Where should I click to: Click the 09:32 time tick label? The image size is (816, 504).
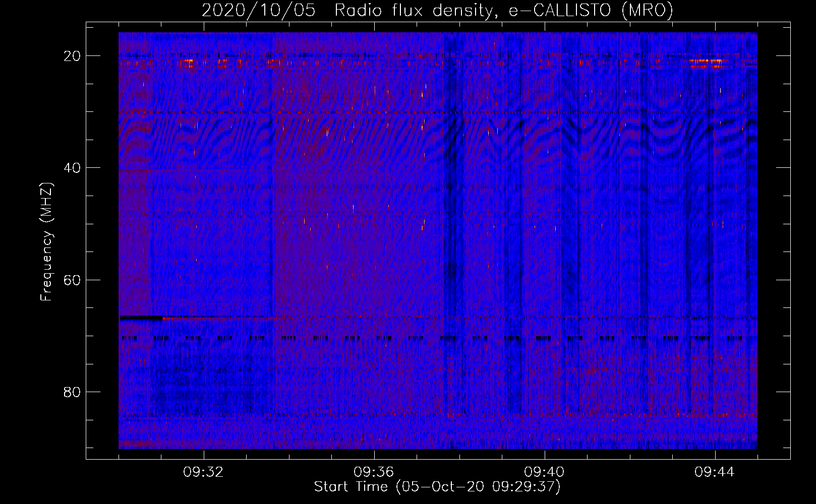204,472
